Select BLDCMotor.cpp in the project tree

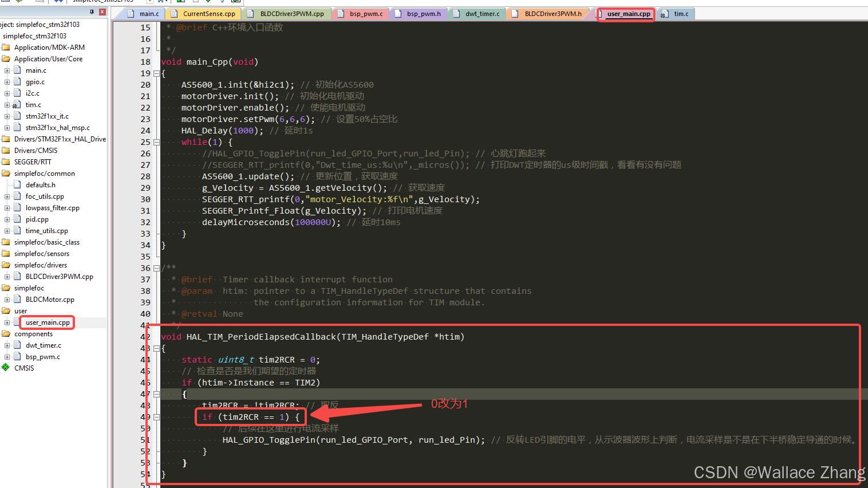50,299
